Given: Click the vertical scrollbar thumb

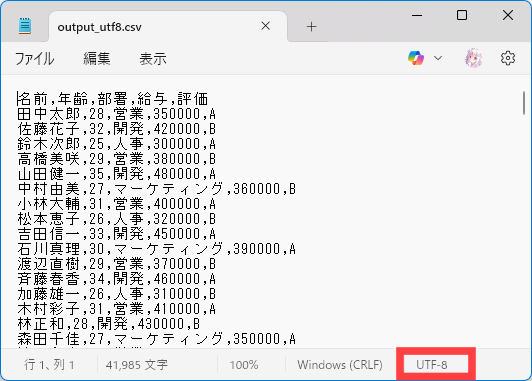Looking at the screenshot, I should 524,102.
